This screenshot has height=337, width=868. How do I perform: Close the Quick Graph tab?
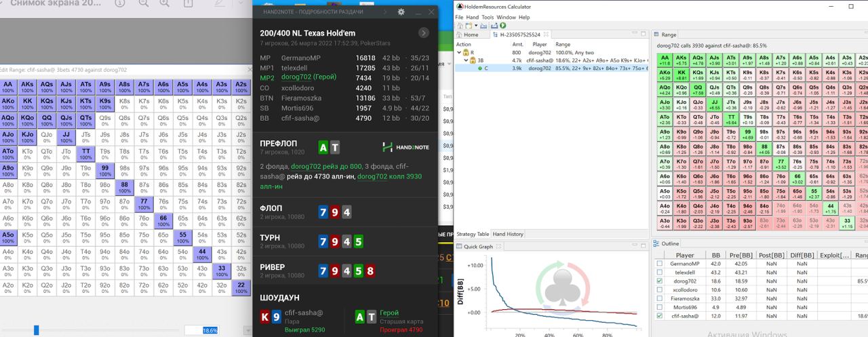click(x=498, y=246)
